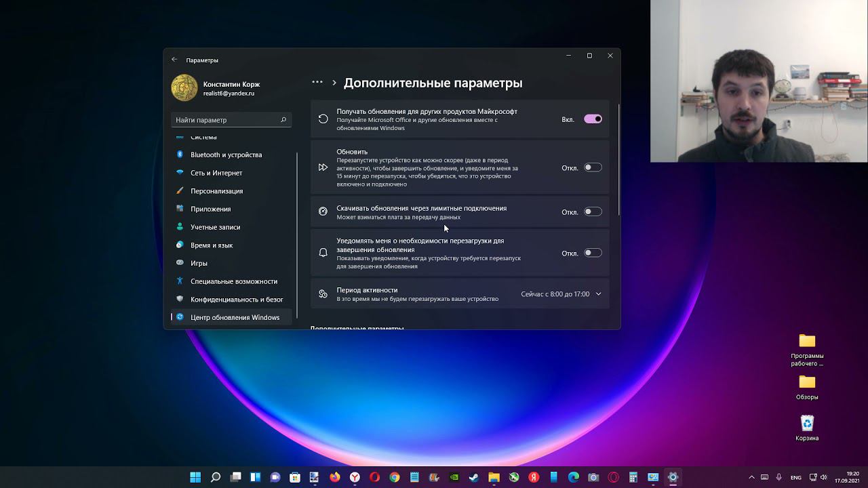Open clock showing 19:20 17.09.2021
The image size is (868, 488).
(x=847, y=477)
